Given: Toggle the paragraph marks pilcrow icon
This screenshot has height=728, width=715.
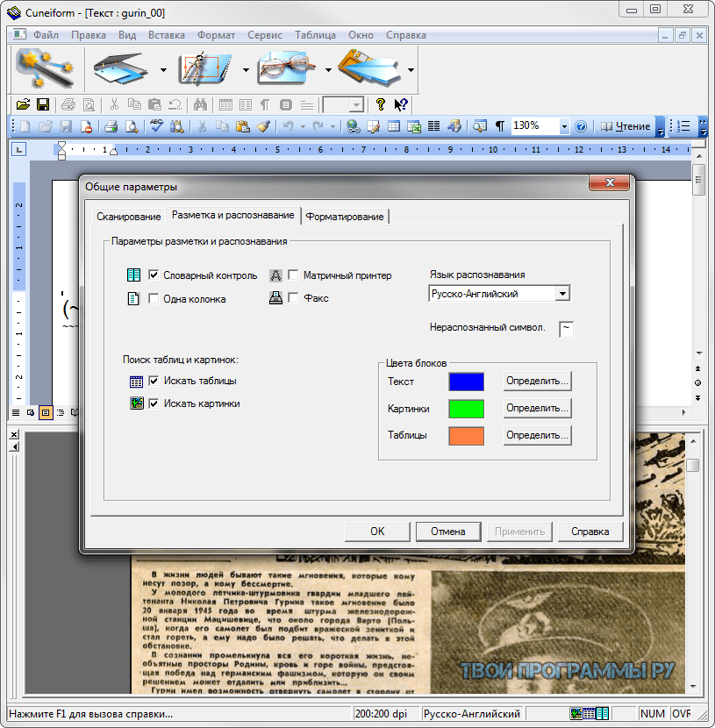Looking at the screenshot, I should [x=500, y=126].
